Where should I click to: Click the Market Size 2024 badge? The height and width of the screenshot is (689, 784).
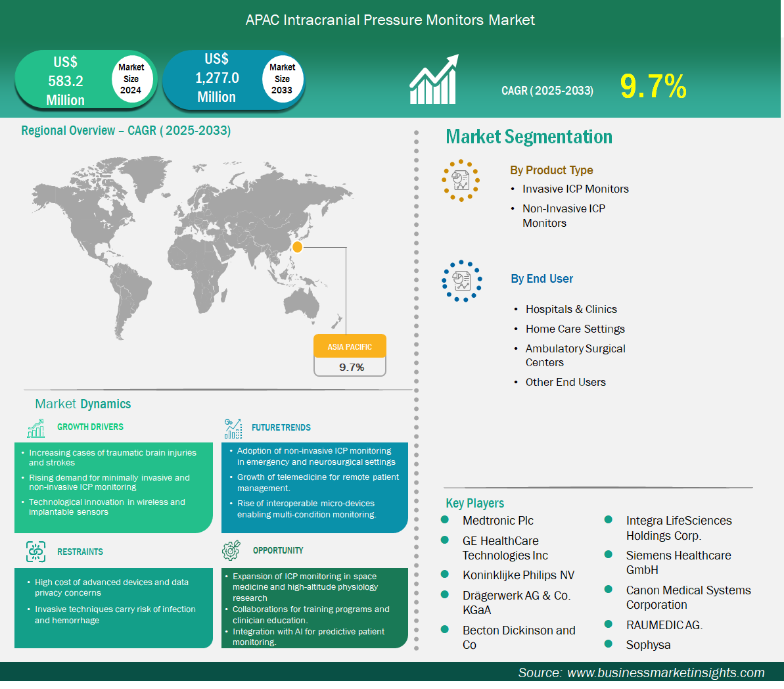(x=131, y=79)
